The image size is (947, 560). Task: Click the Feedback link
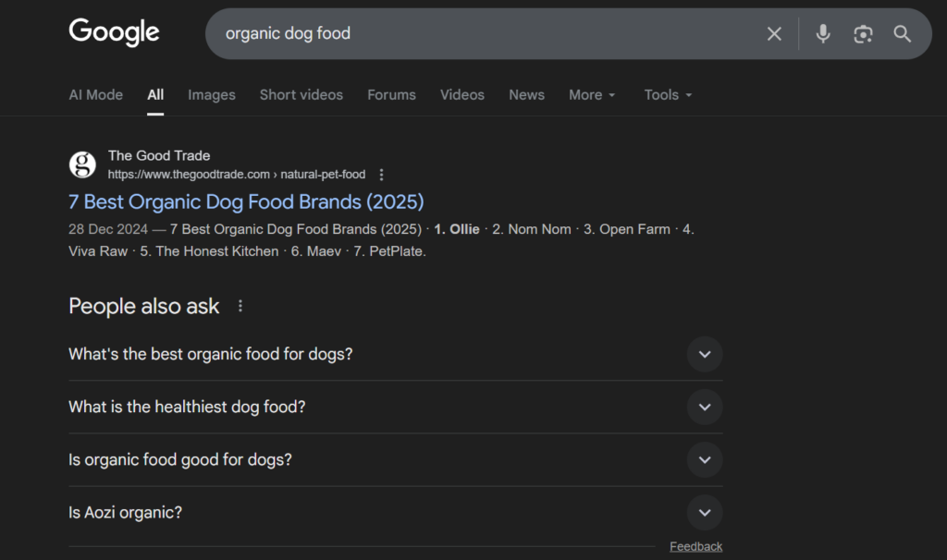point(695,545)
